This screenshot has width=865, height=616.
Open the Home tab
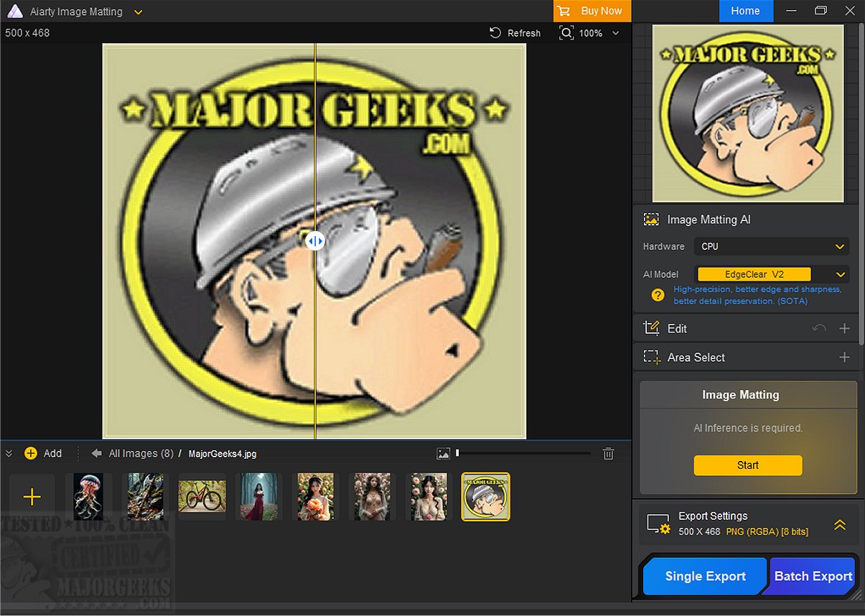pos(746,11)
